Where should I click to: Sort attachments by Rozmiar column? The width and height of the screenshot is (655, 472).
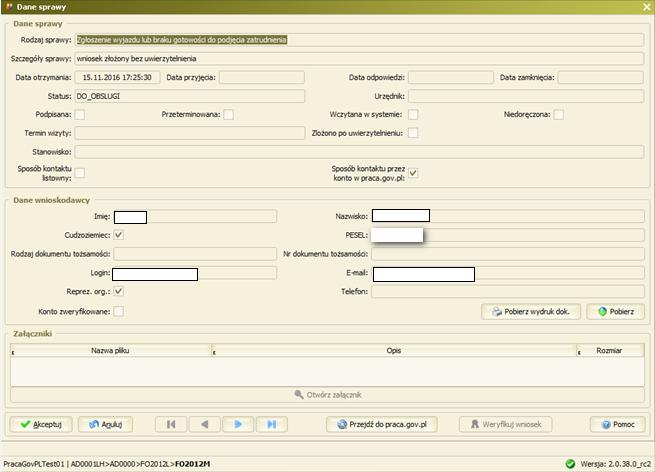[610, 351]
